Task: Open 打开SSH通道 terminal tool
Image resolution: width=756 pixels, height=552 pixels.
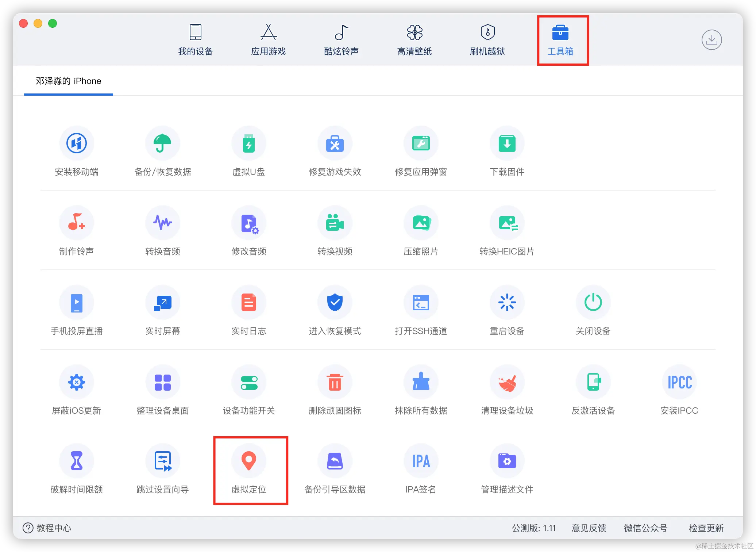Action: tap(421, 303)
